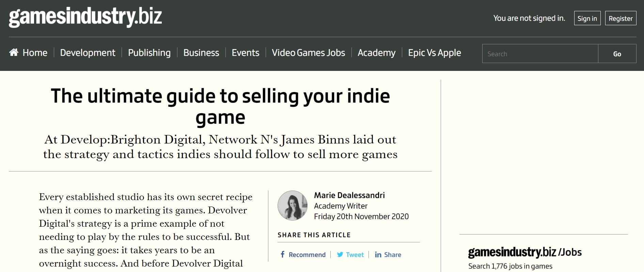The image size is (644, 272).
Task: Open Video Games Jobs section
Action: coord(309,53)
